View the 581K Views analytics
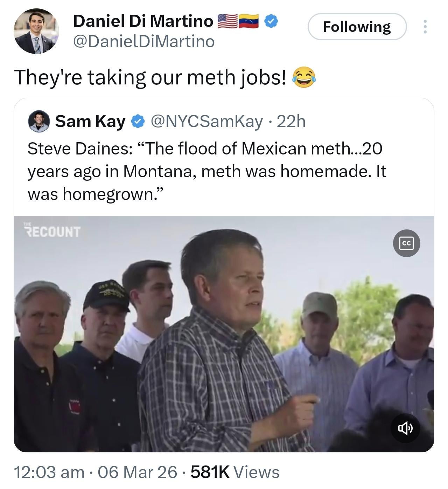The height and width of the screenshot is (489, 448). (x=234, y=472)
